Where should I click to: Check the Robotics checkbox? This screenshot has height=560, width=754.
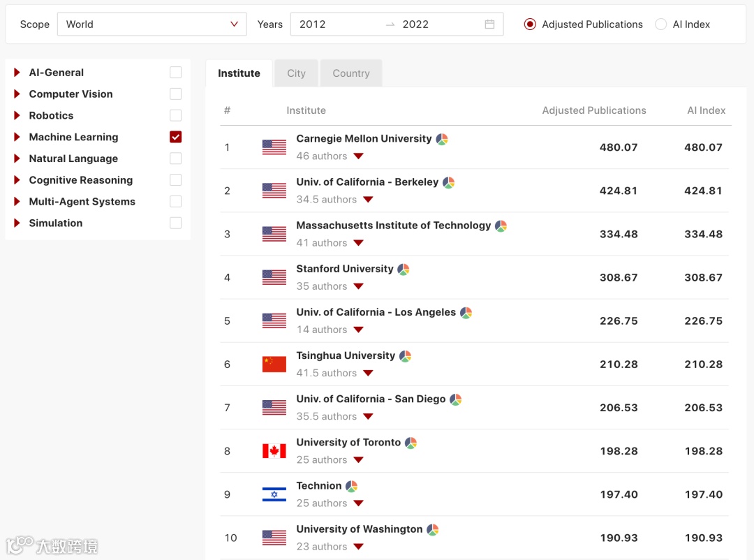[x=175, y=115]
